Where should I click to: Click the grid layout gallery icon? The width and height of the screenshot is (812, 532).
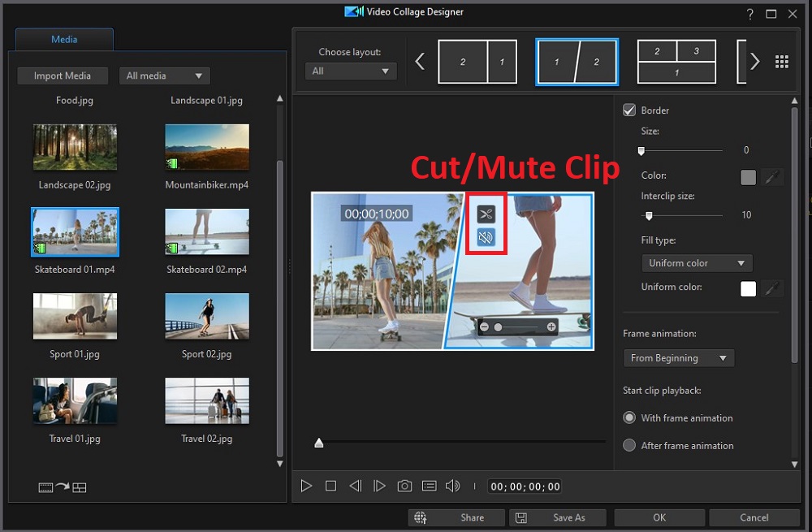point(781,61)
